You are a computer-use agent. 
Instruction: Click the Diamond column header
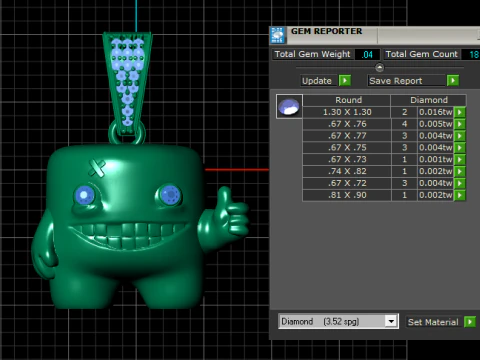tap(429, 100)
